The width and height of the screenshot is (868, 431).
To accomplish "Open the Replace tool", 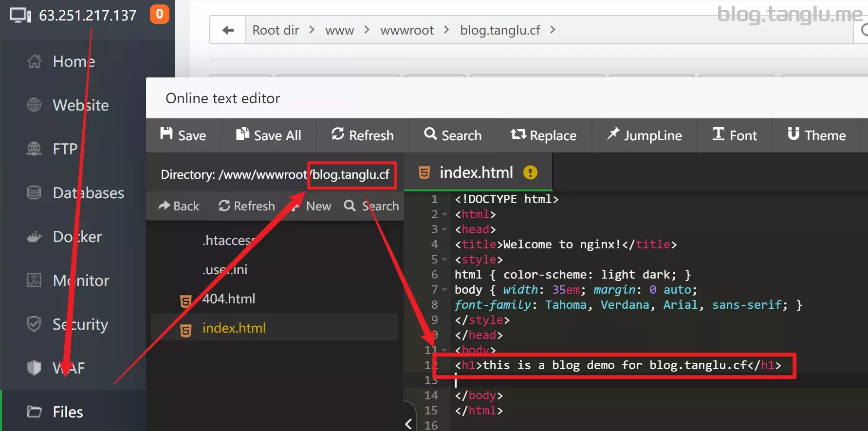I will point(543,135).
